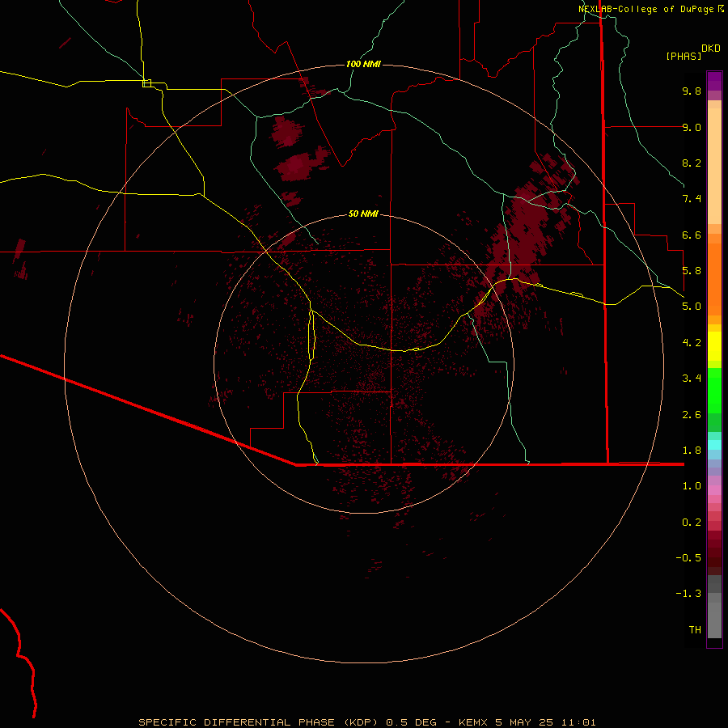728x728 pixels.
Task: Select the 1.8 scale label
Action: click(x=692, y=451)
